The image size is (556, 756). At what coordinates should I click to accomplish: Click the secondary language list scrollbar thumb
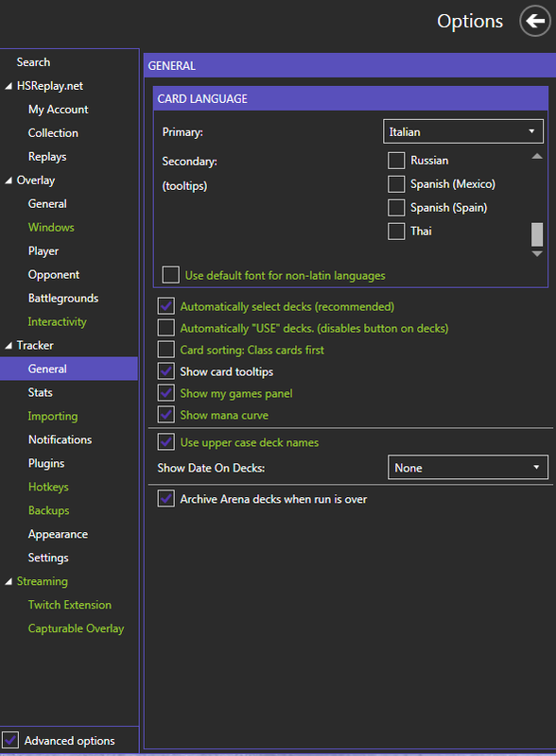pyautogui.click(x=537, y=234)
